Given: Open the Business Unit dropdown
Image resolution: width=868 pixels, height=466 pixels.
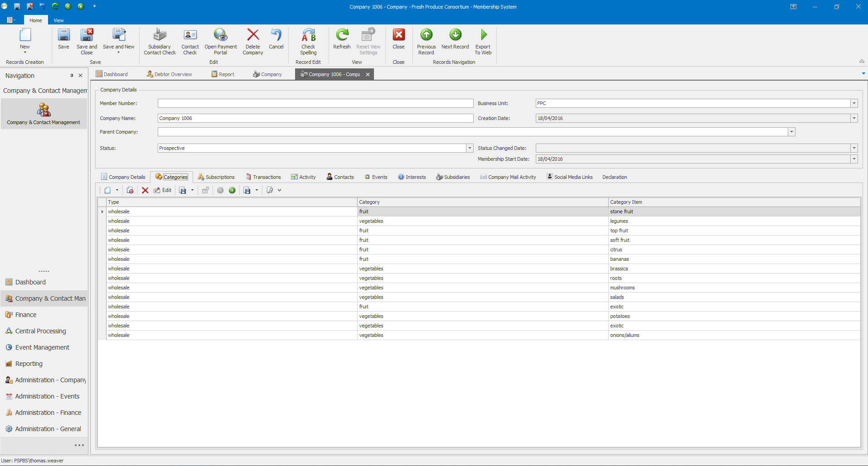Looking at the screenshot, I should pos(854,103).
